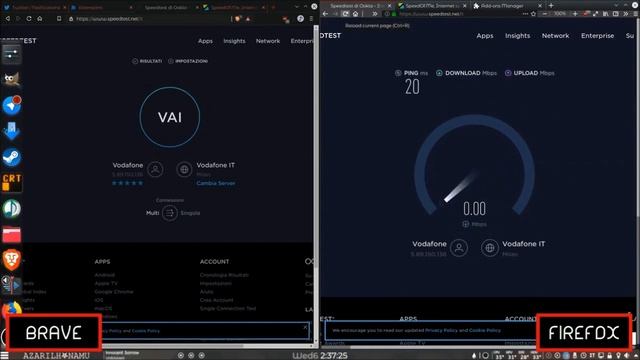Click the Impostazioni link in Brave
The width and height of the screenshot is (640, 360).
pyautogui.click(x=188, y=61)
